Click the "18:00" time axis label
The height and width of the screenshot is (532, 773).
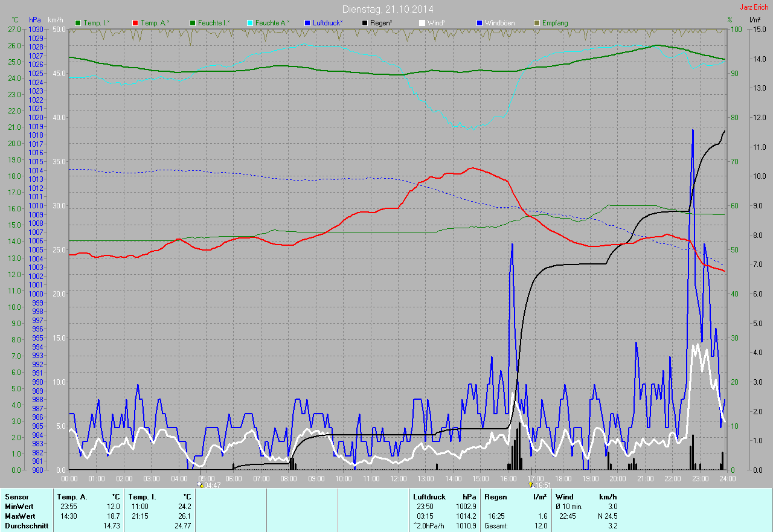click(563, 478)
